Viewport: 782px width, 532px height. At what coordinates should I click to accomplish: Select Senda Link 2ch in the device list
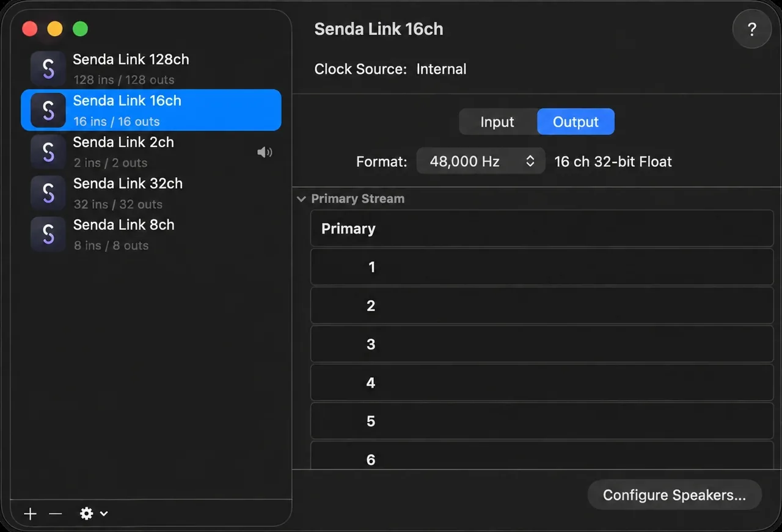tap(152, 151)
